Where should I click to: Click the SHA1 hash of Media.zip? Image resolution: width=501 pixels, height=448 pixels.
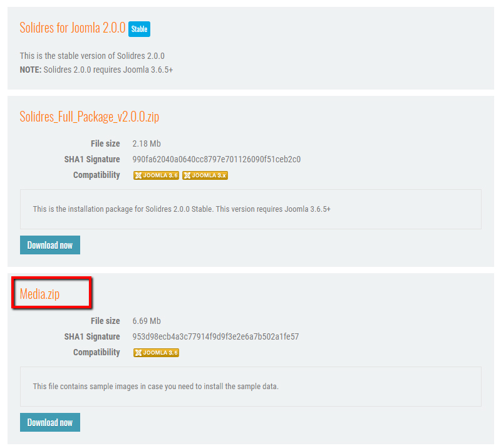tap(215, 336)
